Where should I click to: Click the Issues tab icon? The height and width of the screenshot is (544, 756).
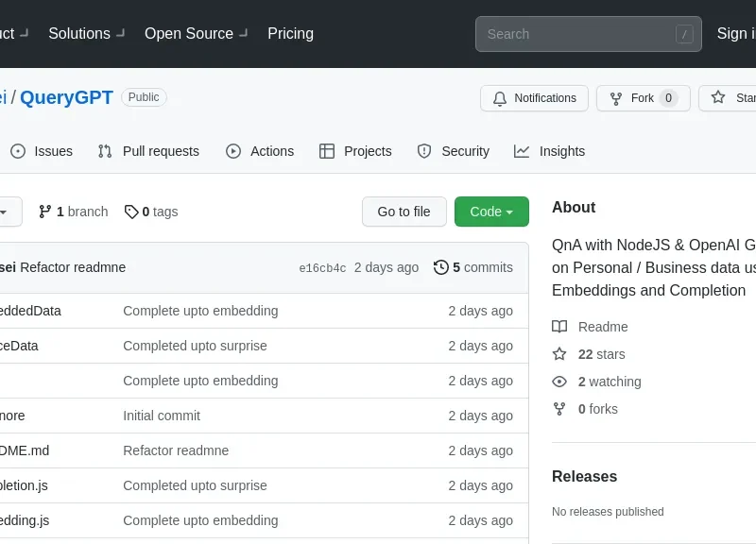pyautogui.click(x=18, y=151)
